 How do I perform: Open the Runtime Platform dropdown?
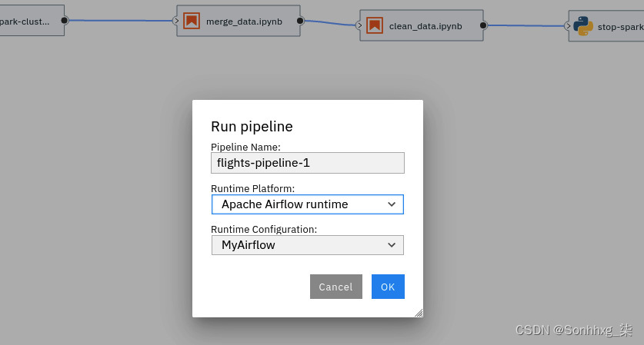tap(308, 204)
